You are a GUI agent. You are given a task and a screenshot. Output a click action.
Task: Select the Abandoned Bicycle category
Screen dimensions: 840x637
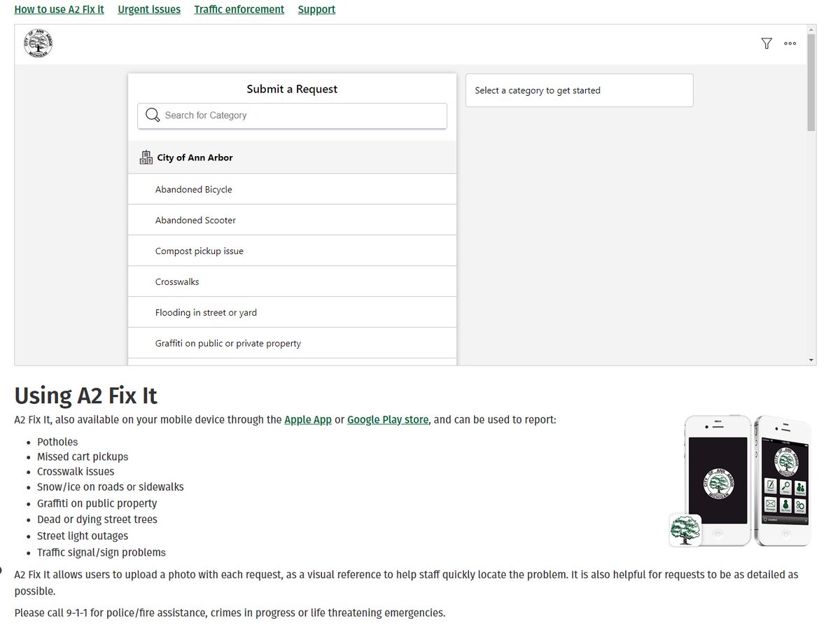point(292,189)
